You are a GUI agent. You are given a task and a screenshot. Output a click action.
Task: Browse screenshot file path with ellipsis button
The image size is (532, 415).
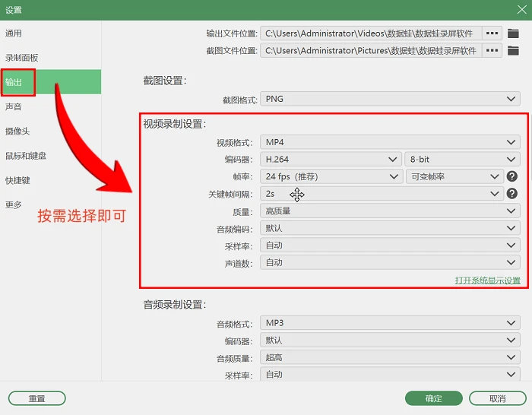[492, 51]
